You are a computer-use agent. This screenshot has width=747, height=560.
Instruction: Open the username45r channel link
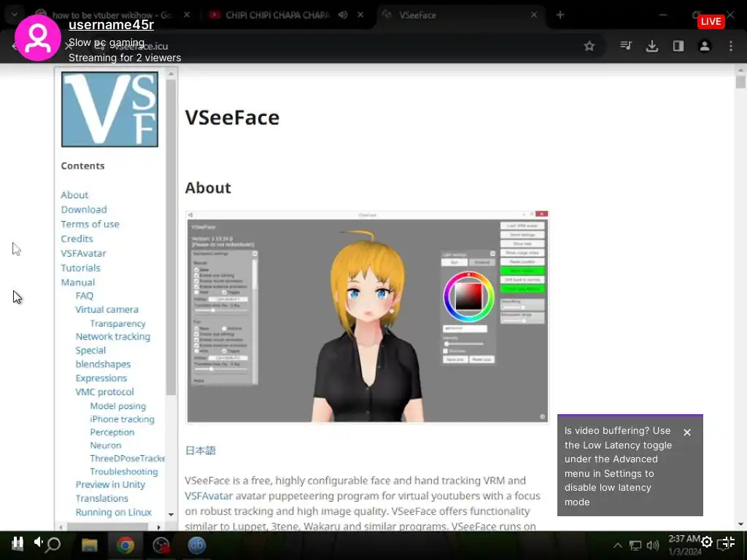[111, 25]
